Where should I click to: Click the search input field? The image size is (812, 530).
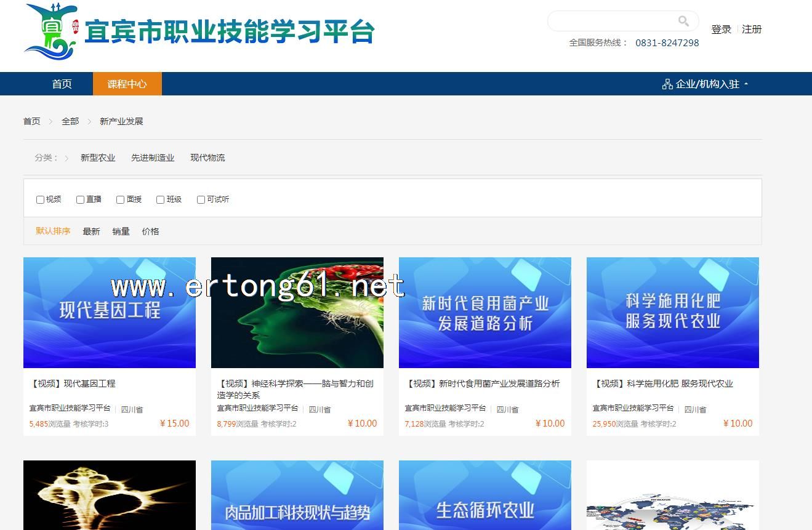pos(613,22)
